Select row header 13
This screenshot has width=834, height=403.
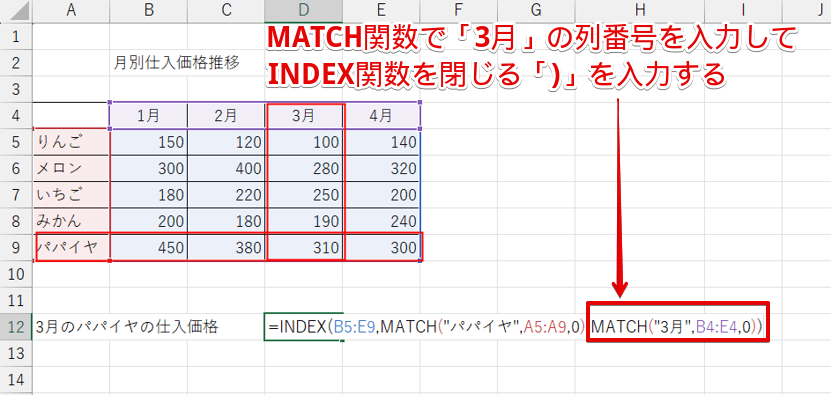pyautogui.click(x=16, y=353)
